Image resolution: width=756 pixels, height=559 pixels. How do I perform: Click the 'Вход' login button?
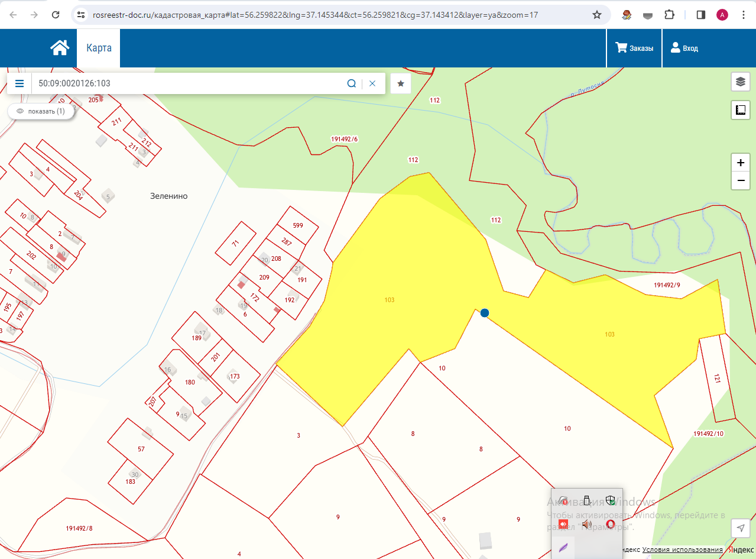point(684,48)
